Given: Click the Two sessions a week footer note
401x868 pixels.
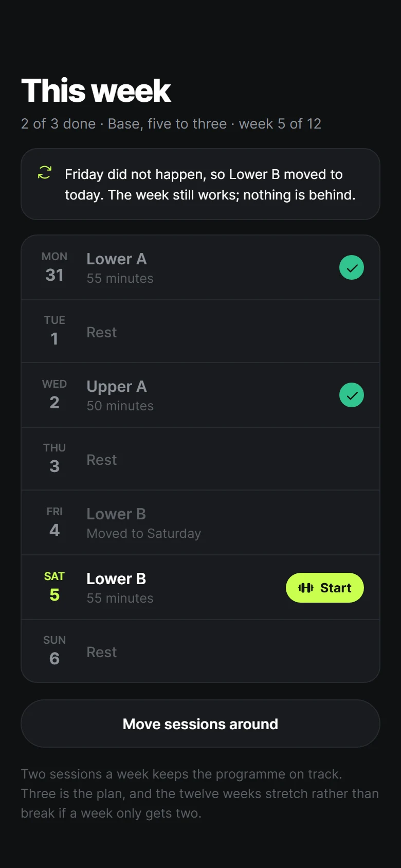Looking at the screenshot, I should pos(200,793).
